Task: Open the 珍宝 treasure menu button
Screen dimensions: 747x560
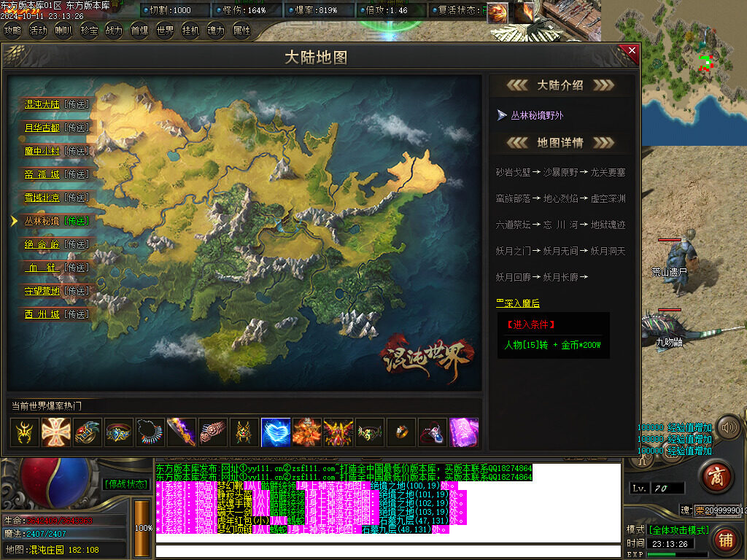Action: pyautogui.click(x=89, y=31)
